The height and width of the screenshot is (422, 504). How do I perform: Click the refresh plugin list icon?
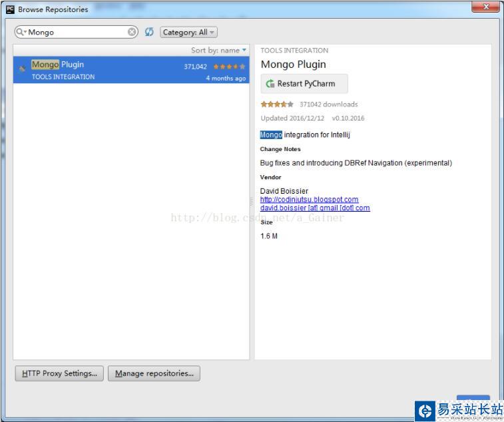pyautogui.click(x=149, y=32)
